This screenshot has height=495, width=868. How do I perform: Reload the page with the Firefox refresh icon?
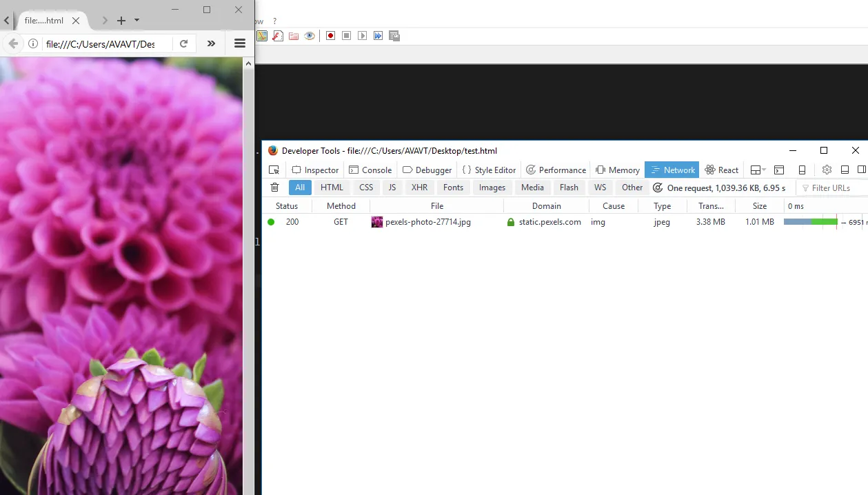[183, 43]
